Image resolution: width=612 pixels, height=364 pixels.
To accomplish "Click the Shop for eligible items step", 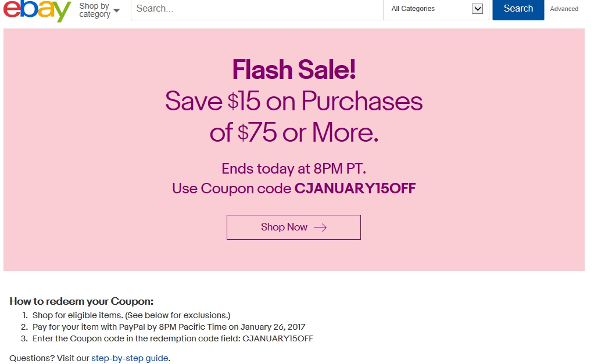I will click(131, 315).
